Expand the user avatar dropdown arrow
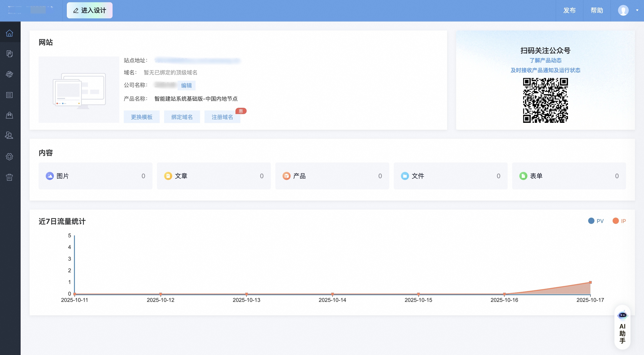The height and width of the screenshot is (355, 644). (637, 11)
